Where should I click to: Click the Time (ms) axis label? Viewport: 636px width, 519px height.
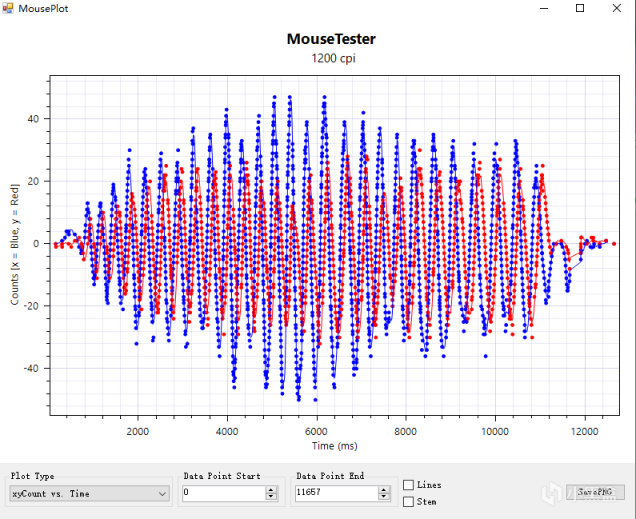(x=335, y=446)
